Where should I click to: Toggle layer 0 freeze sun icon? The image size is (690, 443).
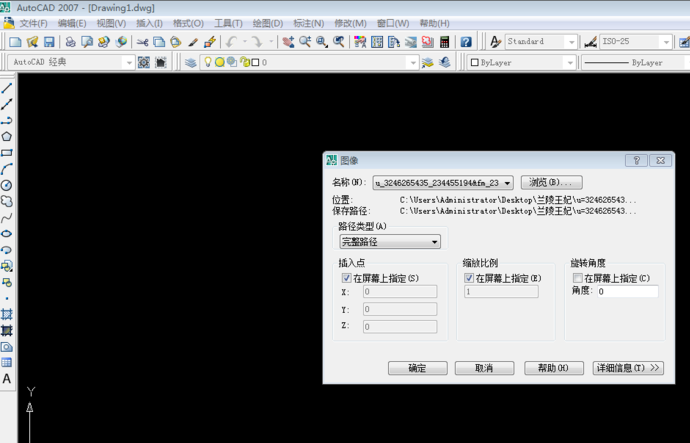pos(220,62)
